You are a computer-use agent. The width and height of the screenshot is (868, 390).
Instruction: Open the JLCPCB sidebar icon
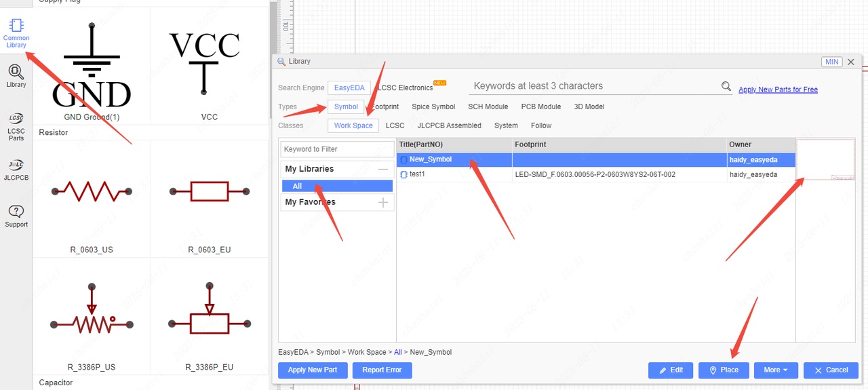tap(16, 170)
